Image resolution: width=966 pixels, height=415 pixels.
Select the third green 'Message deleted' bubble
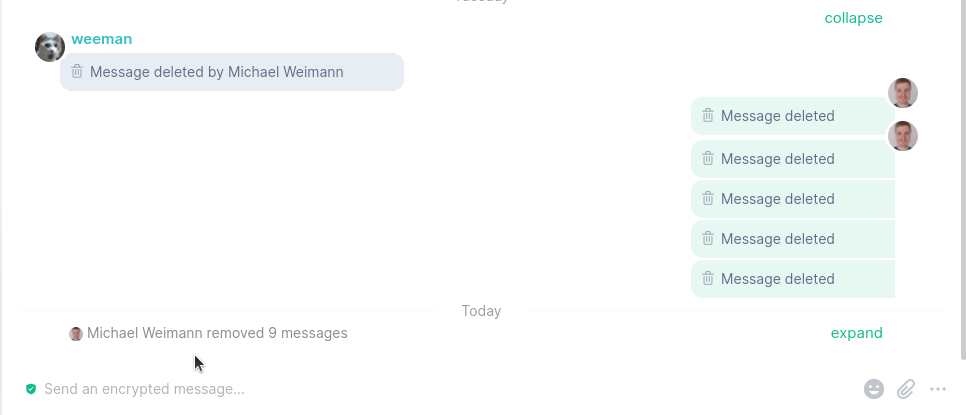(x=793, y=199)
